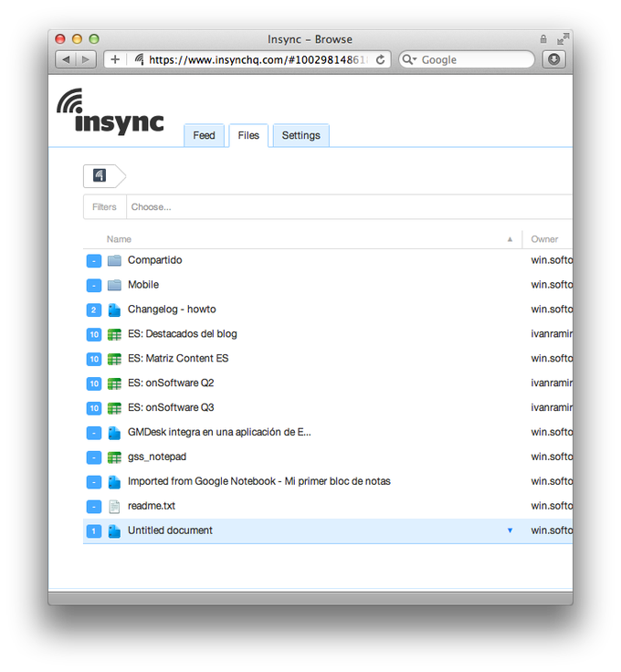
Task: Open readme.txt file
Action: point(152,506)
